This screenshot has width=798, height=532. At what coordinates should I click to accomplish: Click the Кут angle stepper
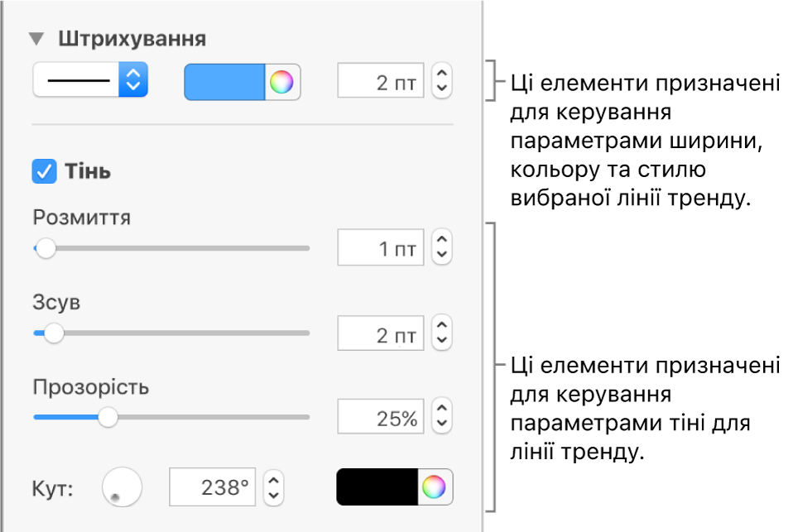274,487
